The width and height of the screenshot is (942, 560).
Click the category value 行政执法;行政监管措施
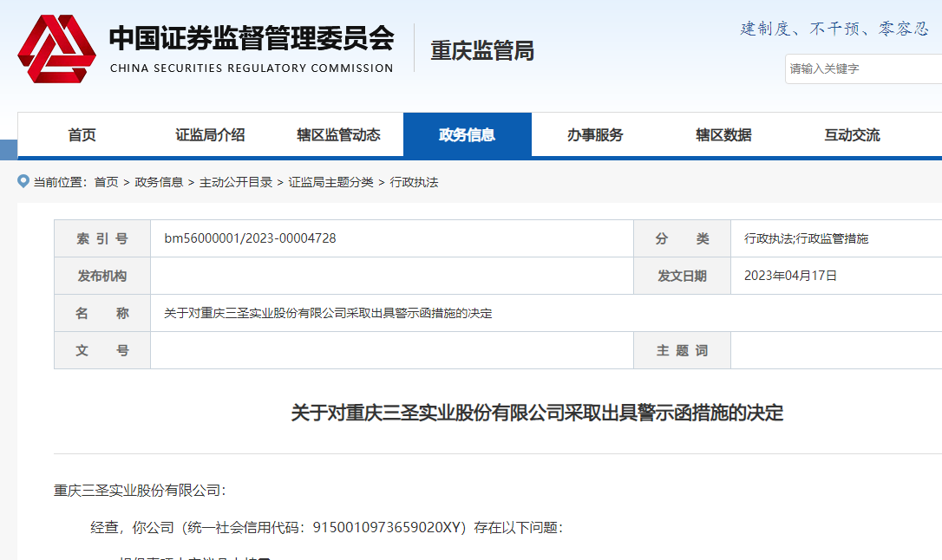(x=806, y=238)
